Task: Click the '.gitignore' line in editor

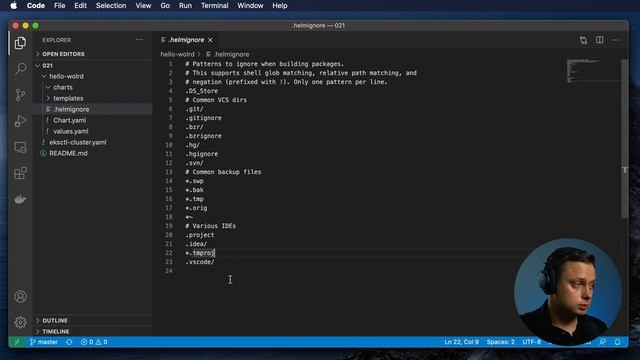Action: (203, 118)
